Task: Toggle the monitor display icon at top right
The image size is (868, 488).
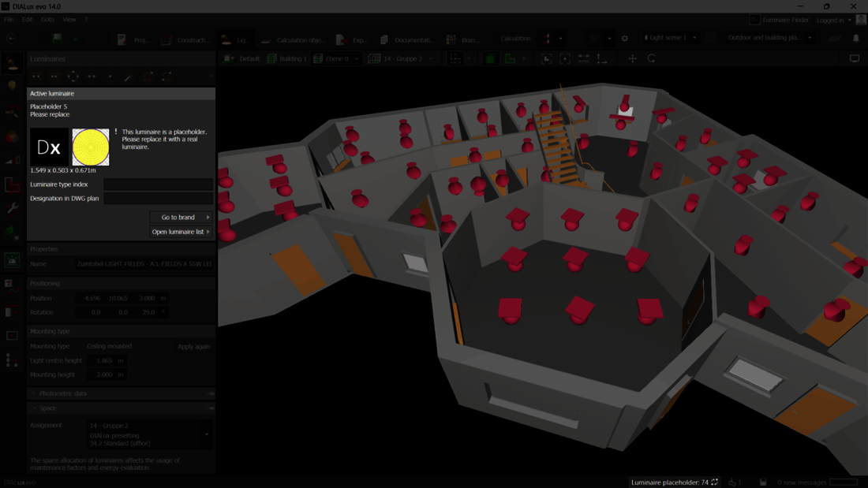Action: tap(855, 58)
